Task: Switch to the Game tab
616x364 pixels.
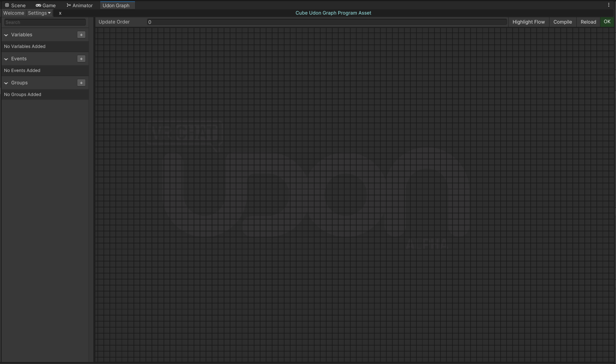Action: coord(45,5)
